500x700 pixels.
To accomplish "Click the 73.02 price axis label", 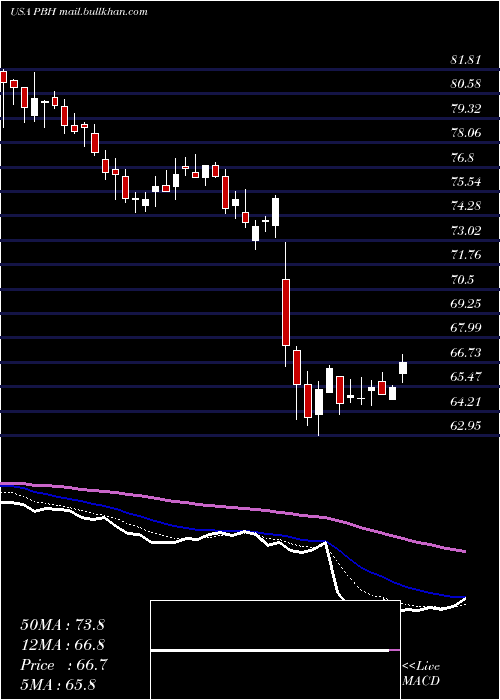I will pos(466,230).
